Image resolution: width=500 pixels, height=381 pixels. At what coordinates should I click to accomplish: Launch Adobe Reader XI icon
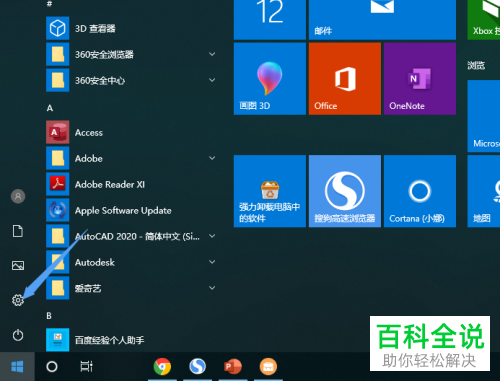point(58,184)
